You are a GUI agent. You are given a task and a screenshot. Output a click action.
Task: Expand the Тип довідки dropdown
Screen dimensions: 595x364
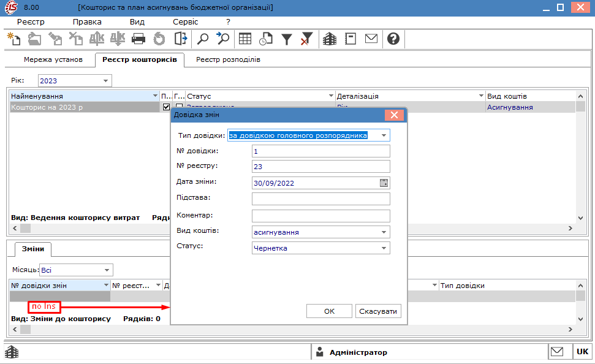[384, 135]
